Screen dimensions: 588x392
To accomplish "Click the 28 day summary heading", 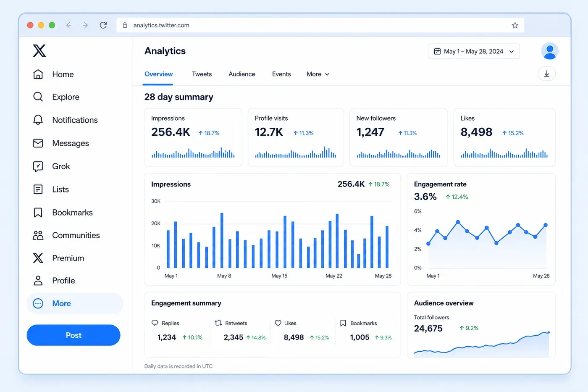I will coord(178,97).
